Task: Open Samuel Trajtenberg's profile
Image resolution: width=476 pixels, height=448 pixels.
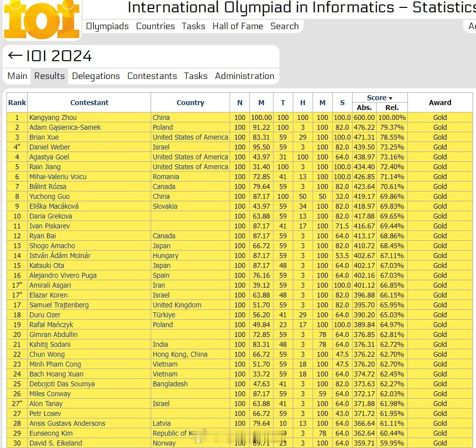Action: coord(59,305)
